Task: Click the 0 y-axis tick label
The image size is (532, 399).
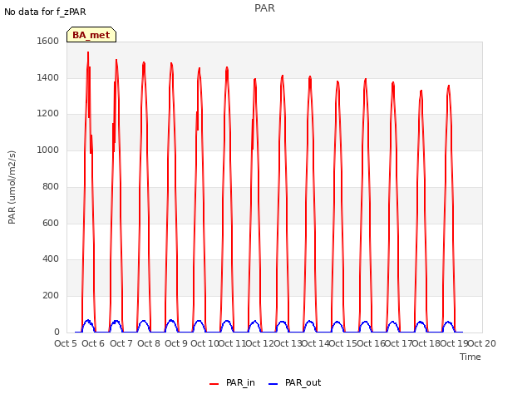Action: coord(57,332)
